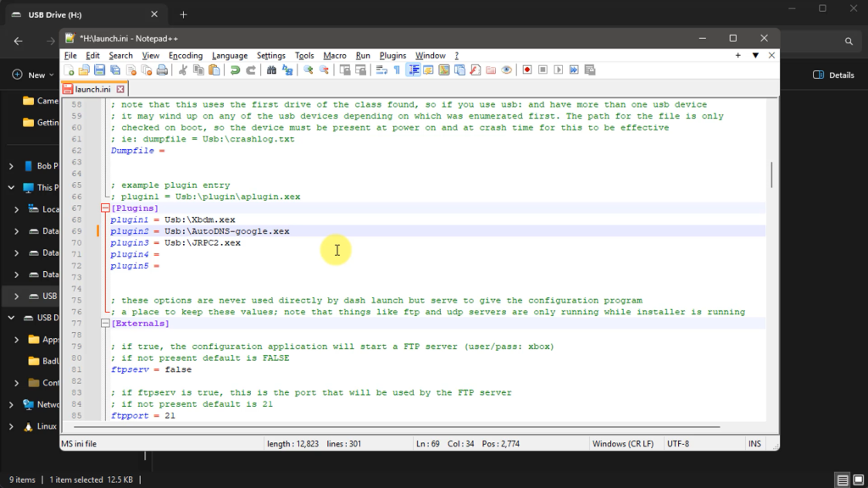Print the document using the printer icon

pyautogui.click(x=162, y=70)
